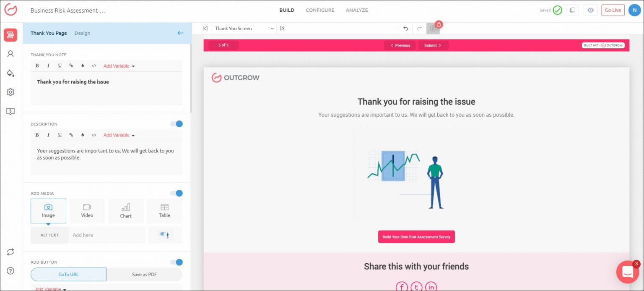Open the help question mark icon
The height and width of the screenshot is (291, 644).
point(10,270)
